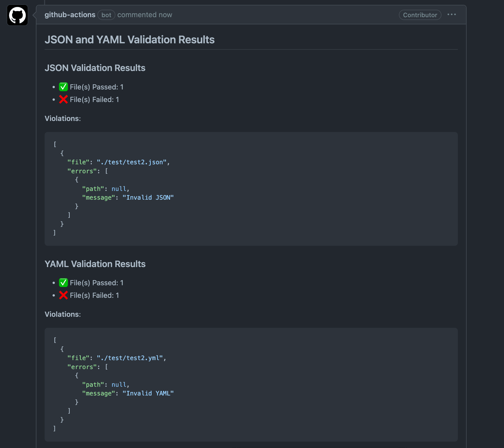Click the bot label badge
The image size is (504, 448).
click(x=106, y=15)
